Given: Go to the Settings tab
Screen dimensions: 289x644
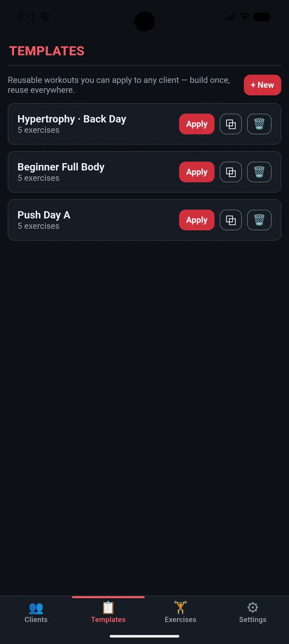Looking at the screenshot, I should coord(253,613).
